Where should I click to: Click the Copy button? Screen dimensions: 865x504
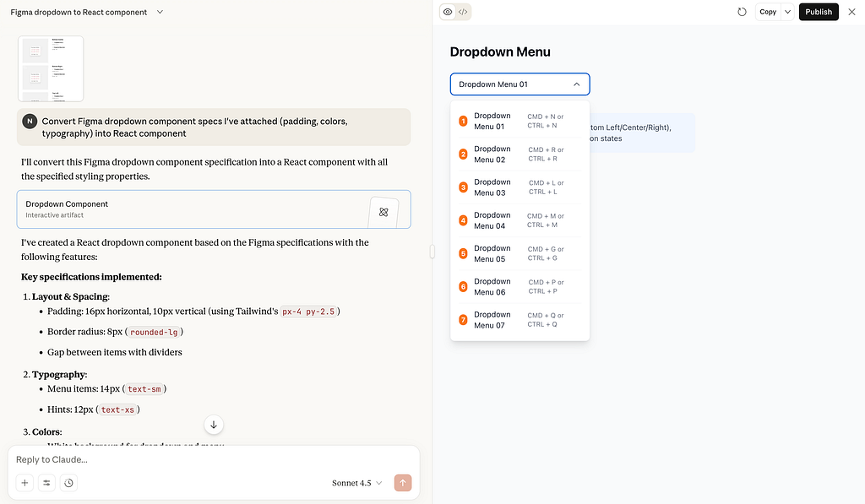[x=767, y=12]
